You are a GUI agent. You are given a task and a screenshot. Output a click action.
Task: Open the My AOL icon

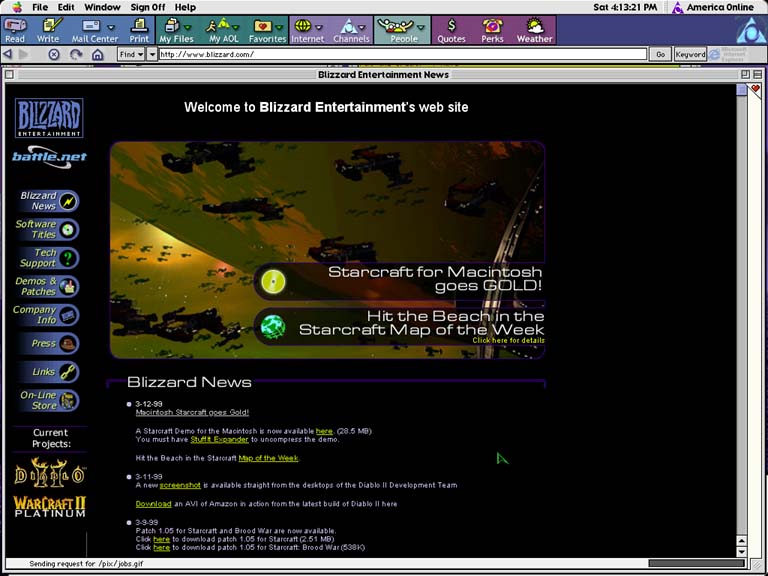(x=221, y=30)
